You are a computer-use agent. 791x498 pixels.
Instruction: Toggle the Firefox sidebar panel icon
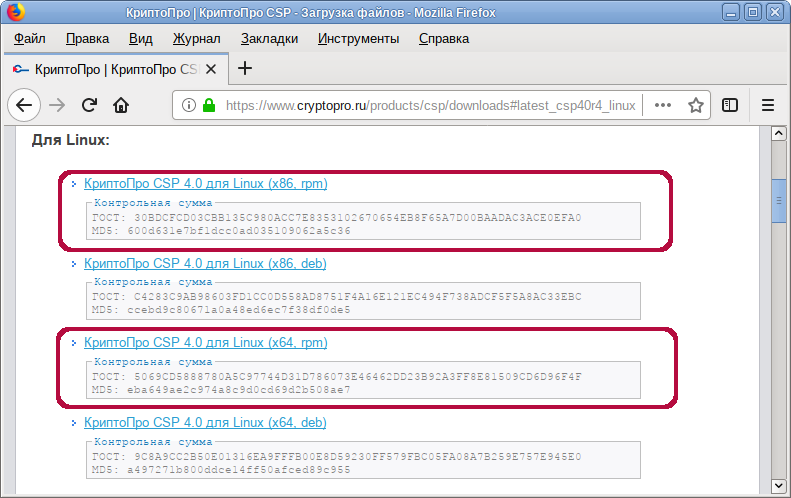729,105
